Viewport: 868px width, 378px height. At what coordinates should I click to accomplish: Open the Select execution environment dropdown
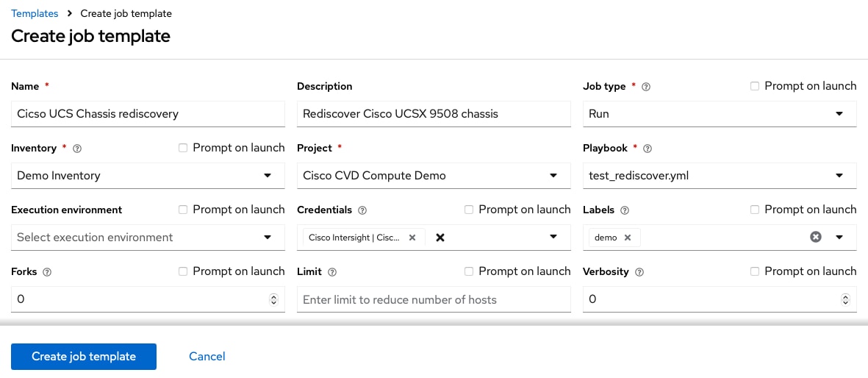(x=148, y=238)
